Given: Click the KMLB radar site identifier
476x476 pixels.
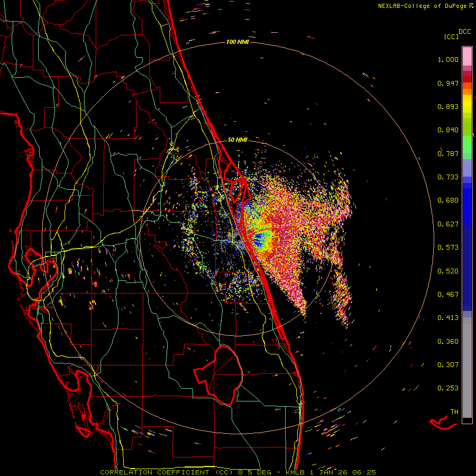Looking at the screenshot, I should (295, 472).
